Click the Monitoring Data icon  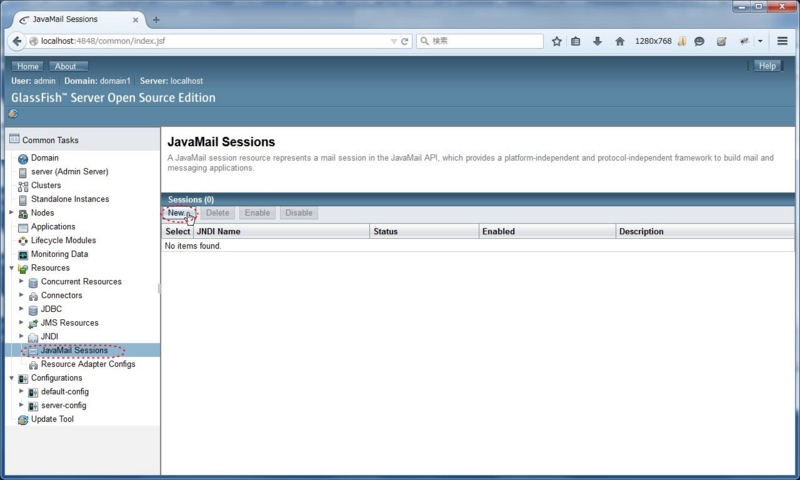pyautogui.click(x=22, y=255)
